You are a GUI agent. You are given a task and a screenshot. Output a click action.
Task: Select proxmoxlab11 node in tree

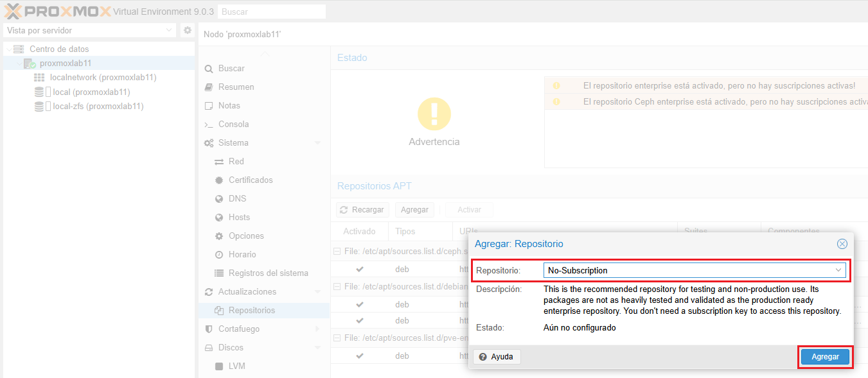pos(66,63)
